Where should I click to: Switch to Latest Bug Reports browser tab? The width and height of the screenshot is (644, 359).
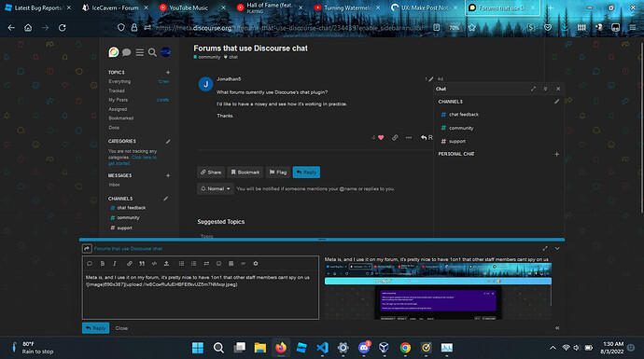coord(37,7)
